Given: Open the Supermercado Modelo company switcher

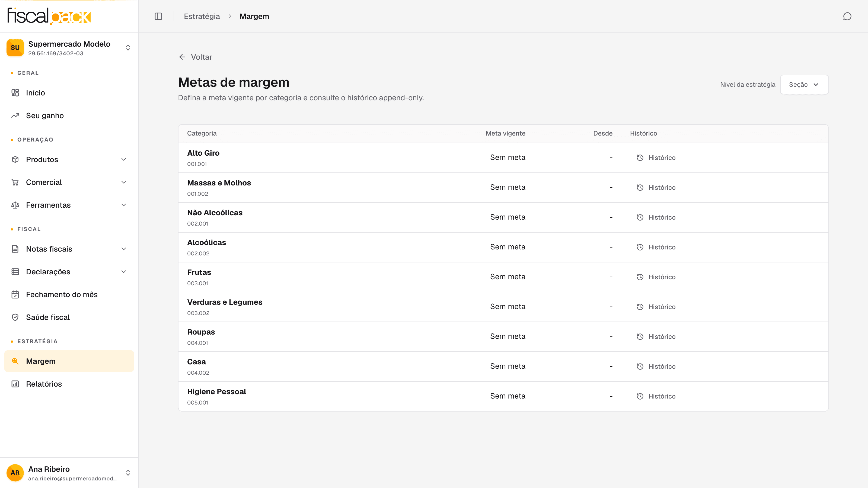Looking at the screenshot, I should 69,48.
